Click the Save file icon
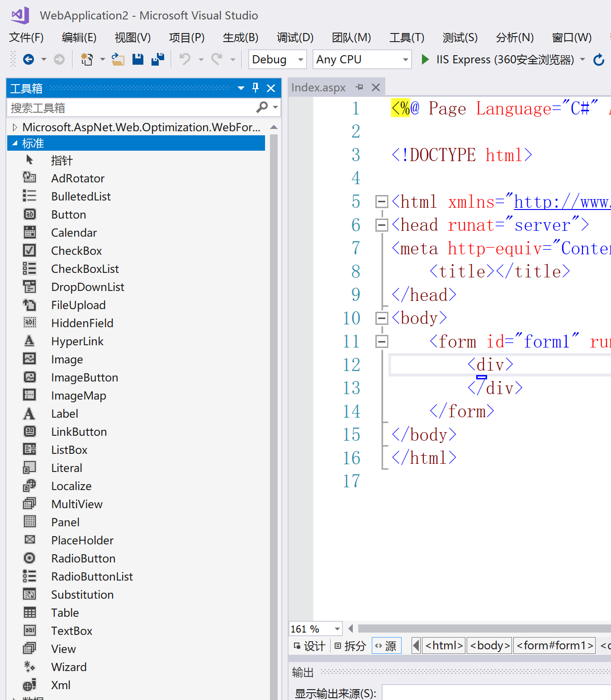This screenshot has width=611, height=700. (138, 59)
